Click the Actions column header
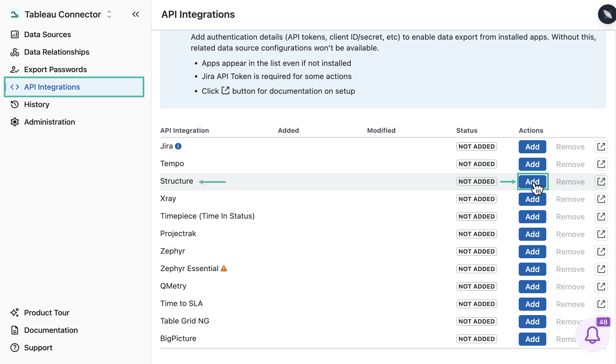Screen dimensions: 616x364 click(531, 130)
